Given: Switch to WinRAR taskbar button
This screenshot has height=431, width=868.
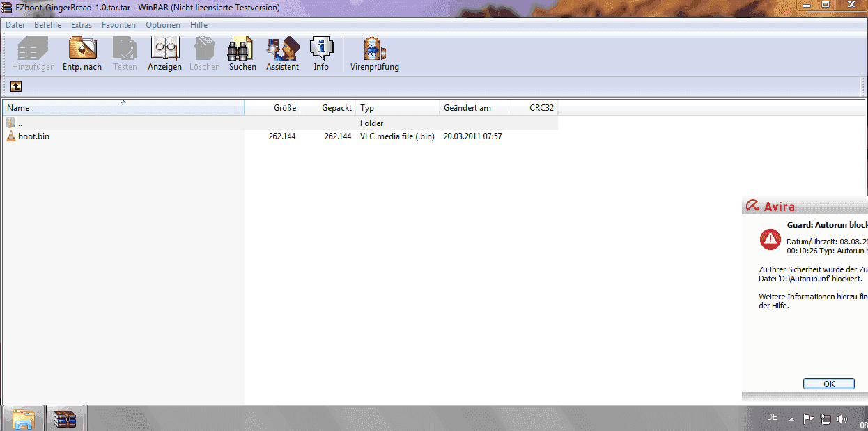Looking at the screenshot, I should 65,418.
